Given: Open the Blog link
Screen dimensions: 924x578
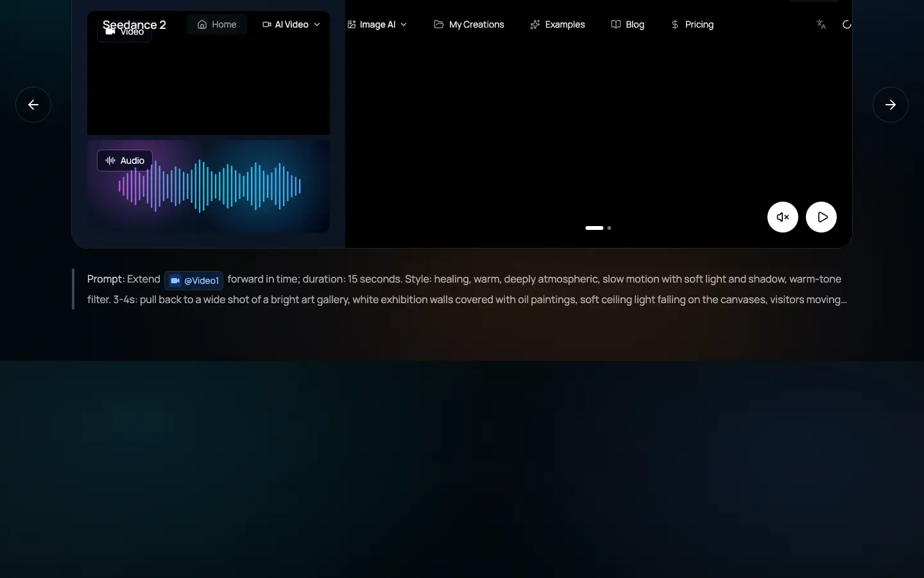Looking at the screenshot, I should click(x=628, y=24).
